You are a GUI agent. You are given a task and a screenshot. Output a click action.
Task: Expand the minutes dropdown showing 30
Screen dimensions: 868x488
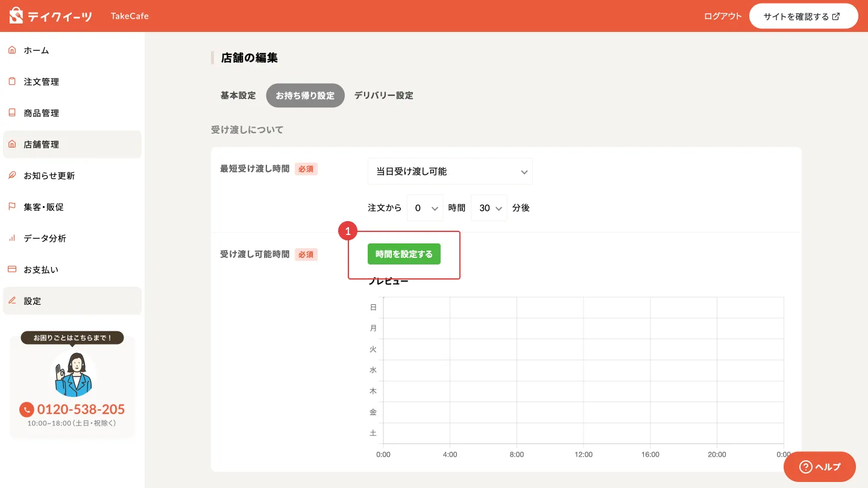tap(489, 208)
